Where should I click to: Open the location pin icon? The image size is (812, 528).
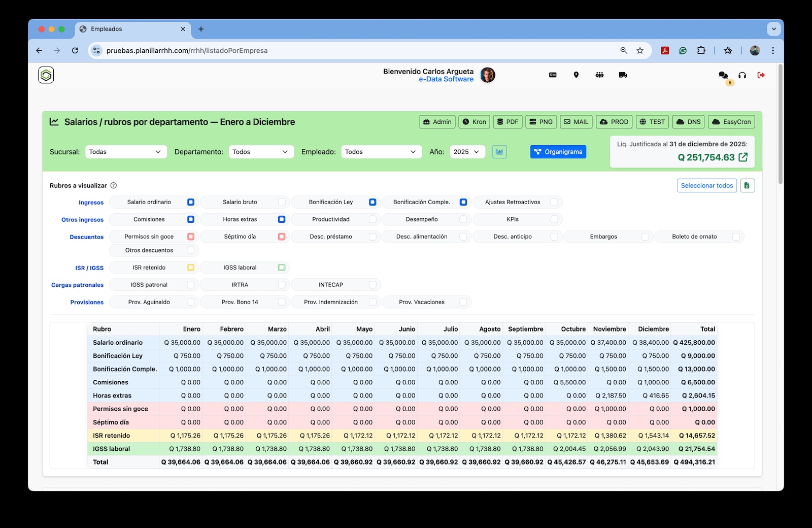pyautogui.click(x=576, y=75)
